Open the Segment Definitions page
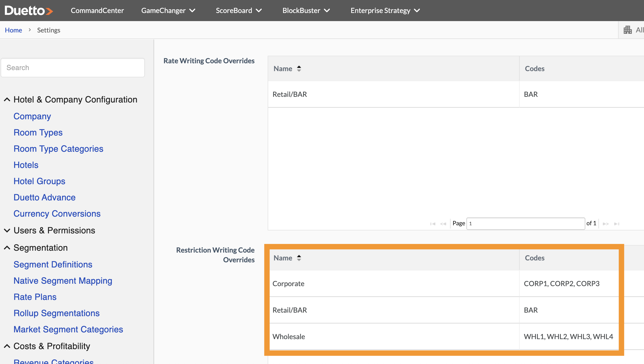This screenshot has width=644, height=364. pos(52,264)
